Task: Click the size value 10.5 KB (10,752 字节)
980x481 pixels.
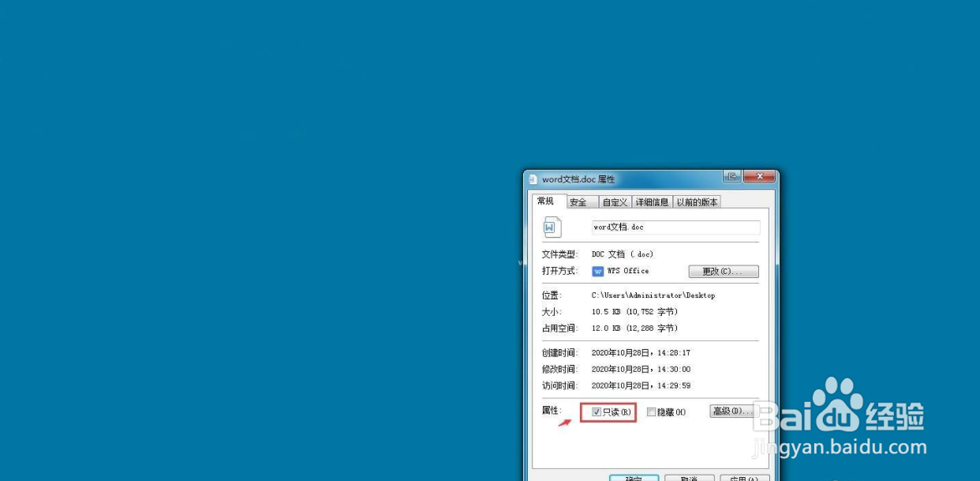Action: 634,312
